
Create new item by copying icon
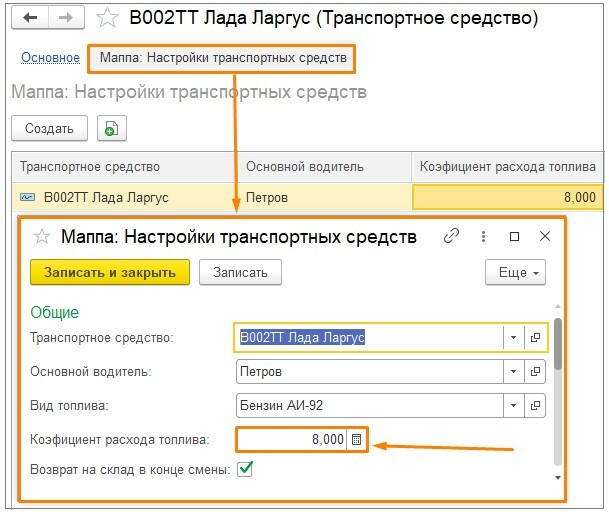(111, 128)
